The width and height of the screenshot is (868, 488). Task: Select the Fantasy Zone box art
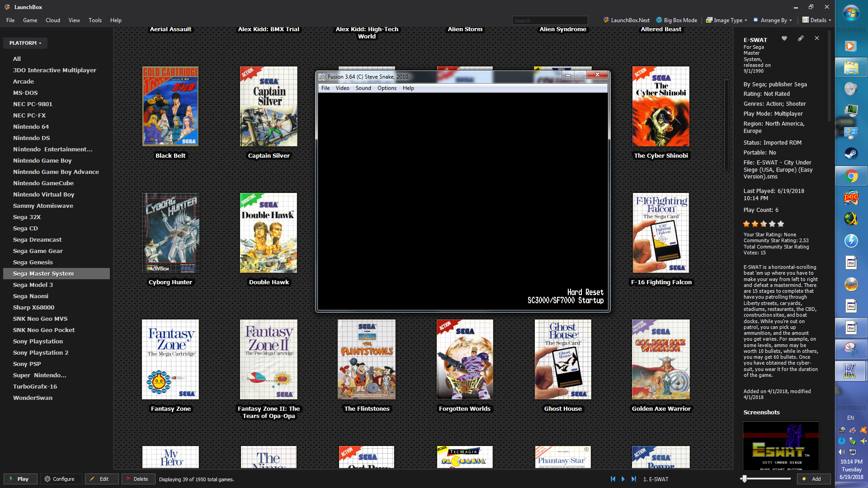coord(170,360)
